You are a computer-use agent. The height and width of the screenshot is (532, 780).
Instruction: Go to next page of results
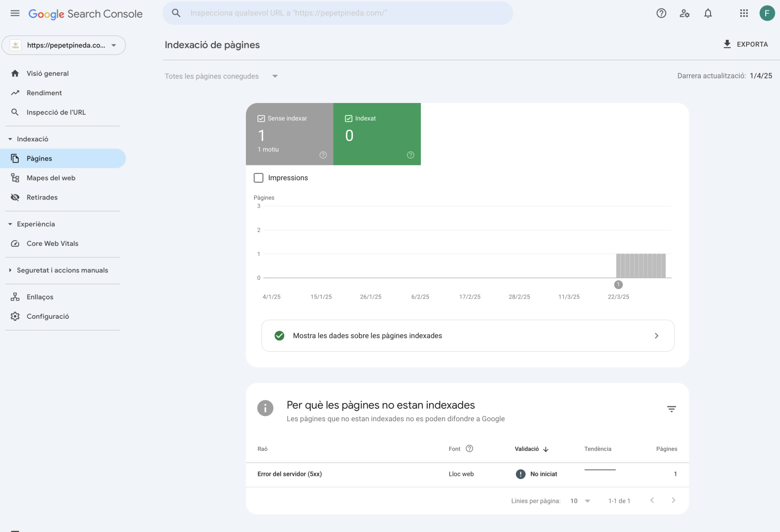(673, 500)
